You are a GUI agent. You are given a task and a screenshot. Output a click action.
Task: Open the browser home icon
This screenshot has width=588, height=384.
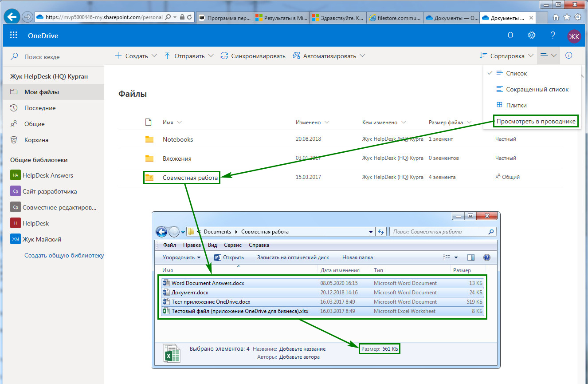(556, 17)
